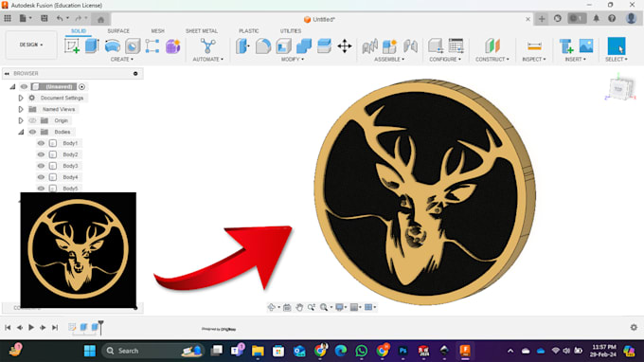Screen dimensions: 644x362
Task: Jump to the timeline end
Action: coord(55,328)
